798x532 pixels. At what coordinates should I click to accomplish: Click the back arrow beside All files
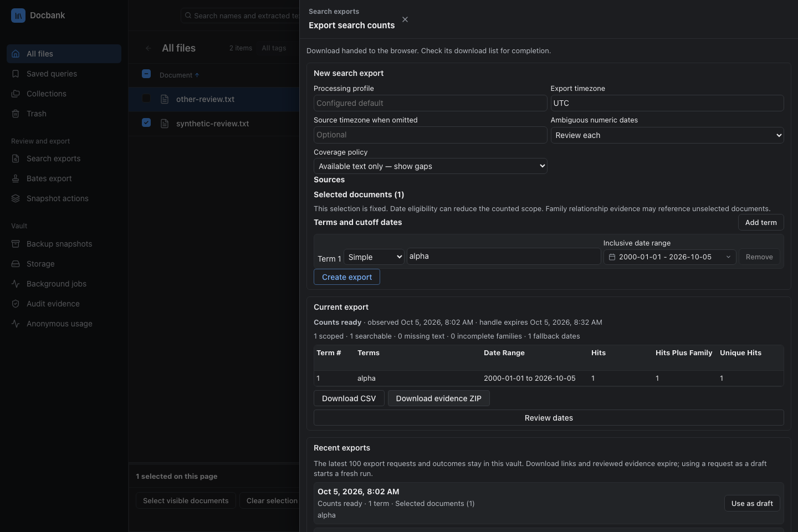(148, 48)
